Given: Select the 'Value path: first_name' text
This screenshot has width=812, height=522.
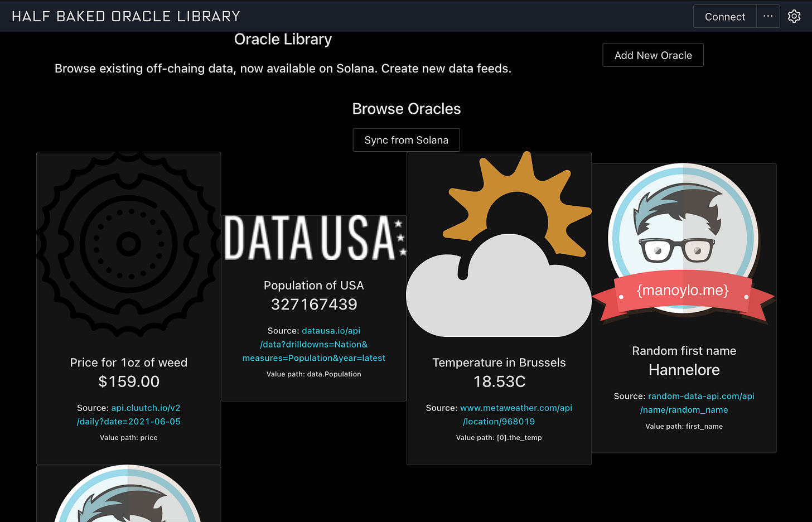Looking at the screenshot, I should coord(684,426).
